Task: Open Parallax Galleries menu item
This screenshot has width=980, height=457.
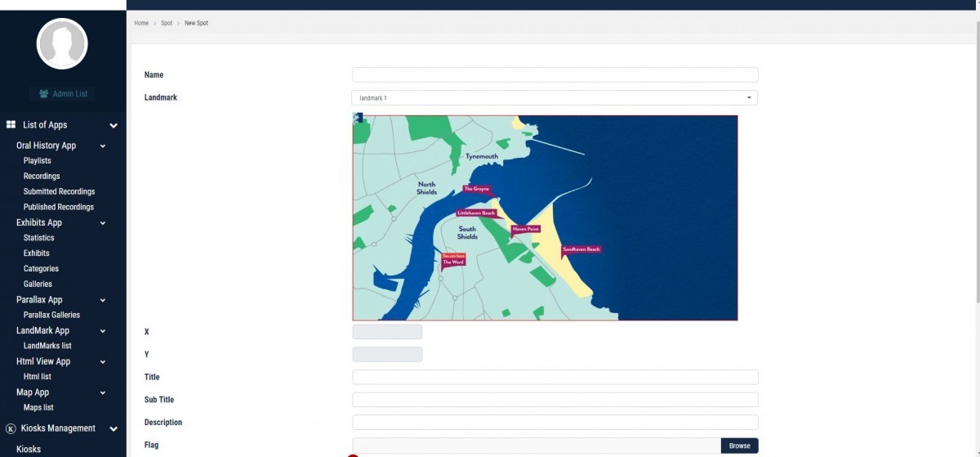Action: [51, 315]
